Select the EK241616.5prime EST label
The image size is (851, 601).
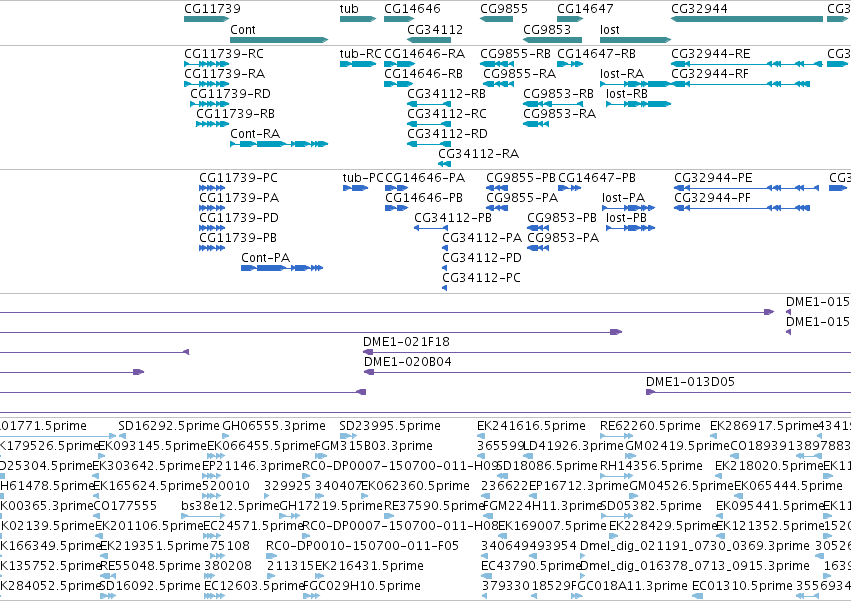click(531, 426)
